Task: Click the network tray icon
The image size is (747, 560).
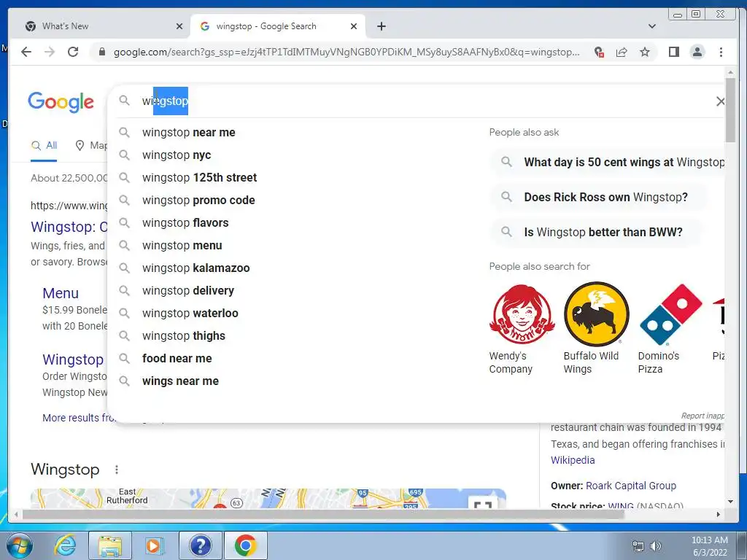Action: pos(638,546)
